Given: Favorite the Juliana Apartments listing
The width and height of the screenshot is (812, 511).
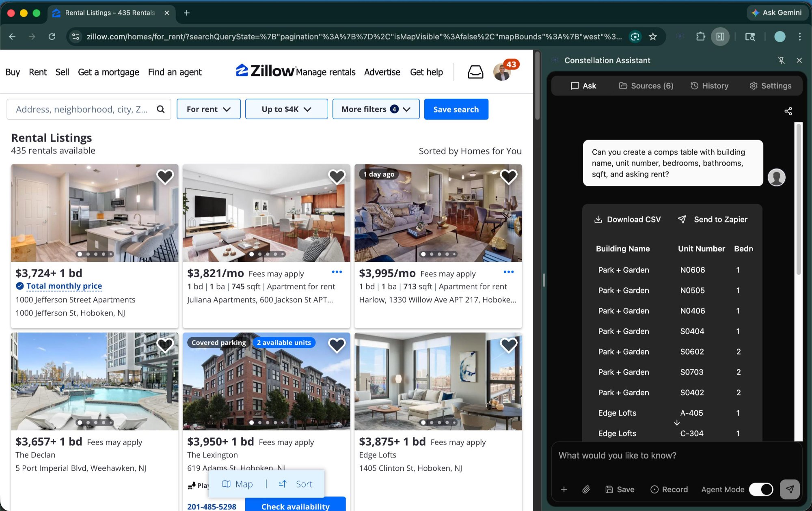Looking at the screenshot, I should click(337, 177).
